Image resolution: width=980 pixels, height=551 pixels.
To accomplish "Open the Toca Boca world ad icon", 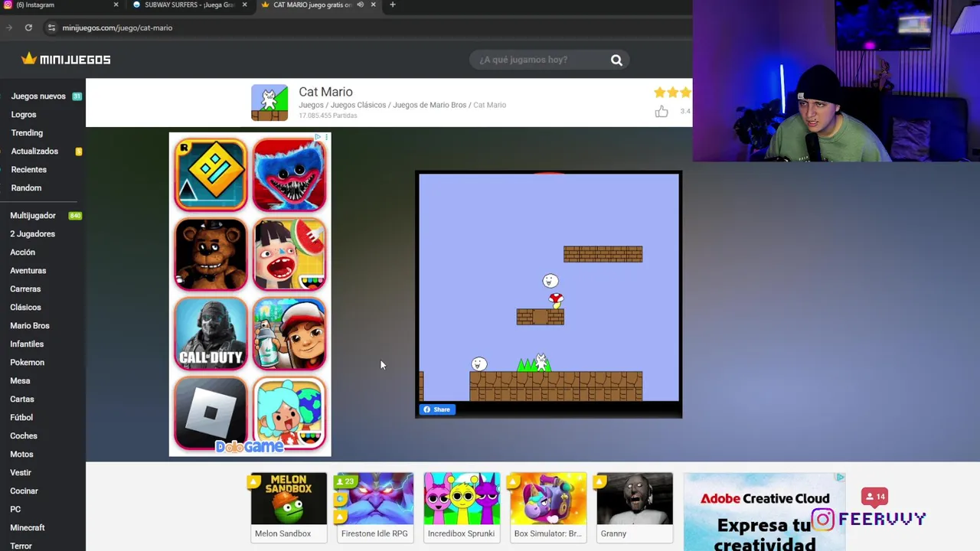I will tap(289, 413).
